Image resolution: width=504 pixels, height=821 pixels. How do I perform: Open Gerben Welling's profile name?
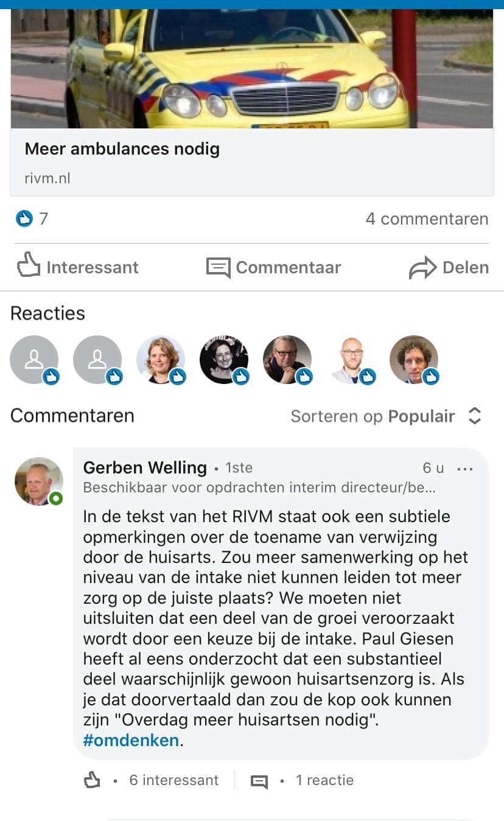pos(145,467)
